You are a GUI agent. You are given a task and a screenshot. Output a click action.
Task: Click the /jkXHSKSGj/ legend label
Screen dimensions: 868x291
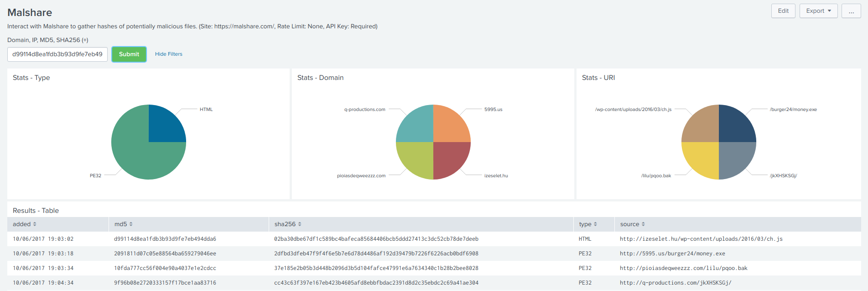click(784, 176)
